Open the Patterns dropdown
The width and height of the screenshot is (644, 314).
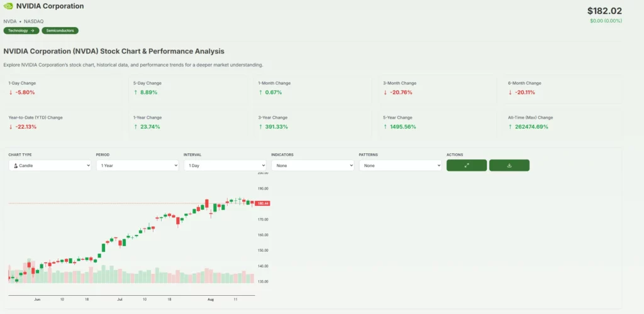pos(400,165)
